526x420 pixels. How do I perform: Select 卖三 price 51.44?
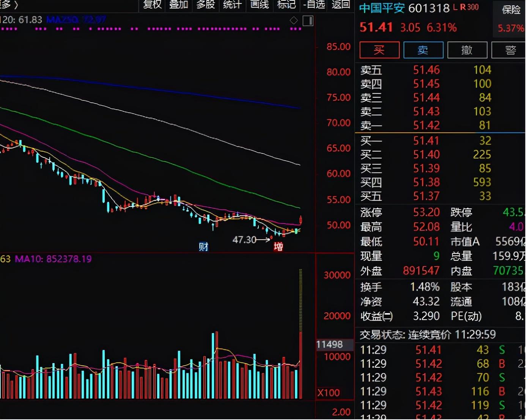click(x=426, y=98)
